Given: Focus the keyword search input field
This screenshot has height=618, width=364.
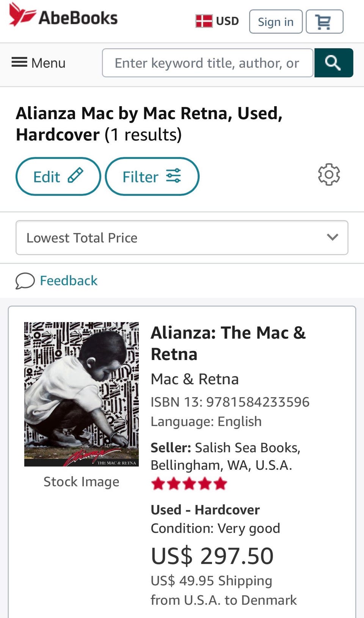Looking at the screenshot, I should pos(207,63).
